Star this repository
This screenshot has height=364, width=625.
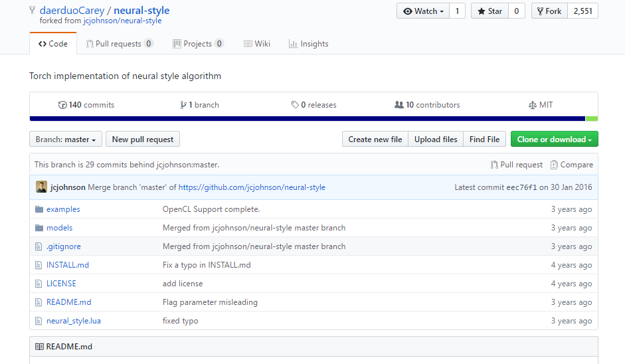(490, 11)
